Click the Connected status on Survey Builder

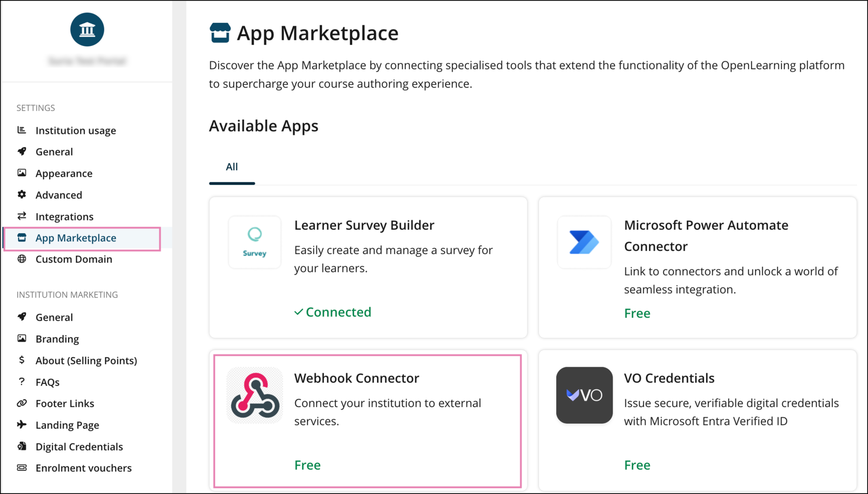[x=333, y=312]
